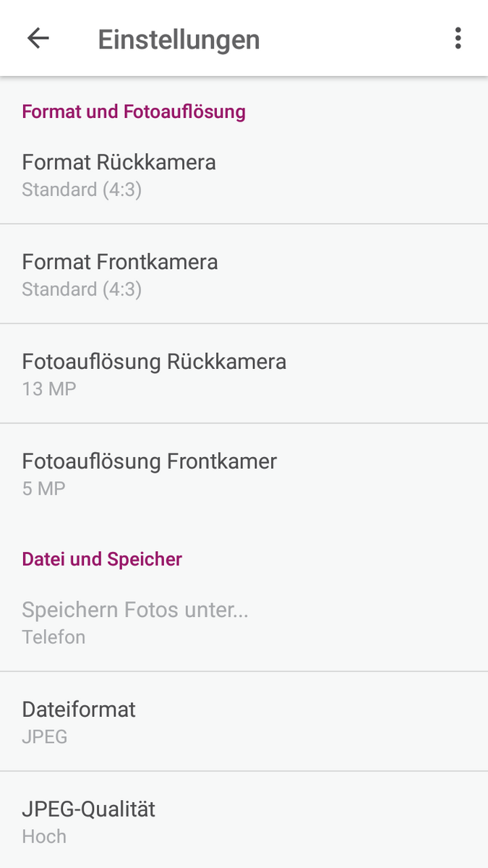The image size is (488, 868).
Task: Go back using the arrow icon
Action: click(x=38, y=38)
